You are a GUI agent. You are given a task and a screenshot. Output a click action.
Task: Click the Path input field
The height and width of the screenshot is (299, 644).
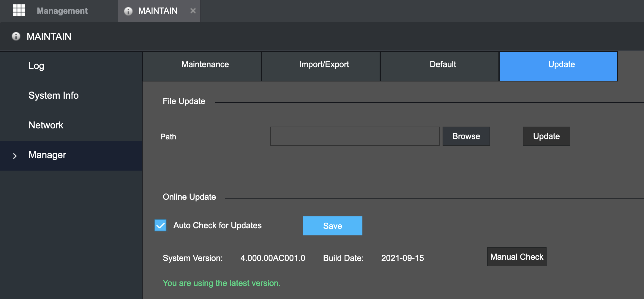click(355, 136)
